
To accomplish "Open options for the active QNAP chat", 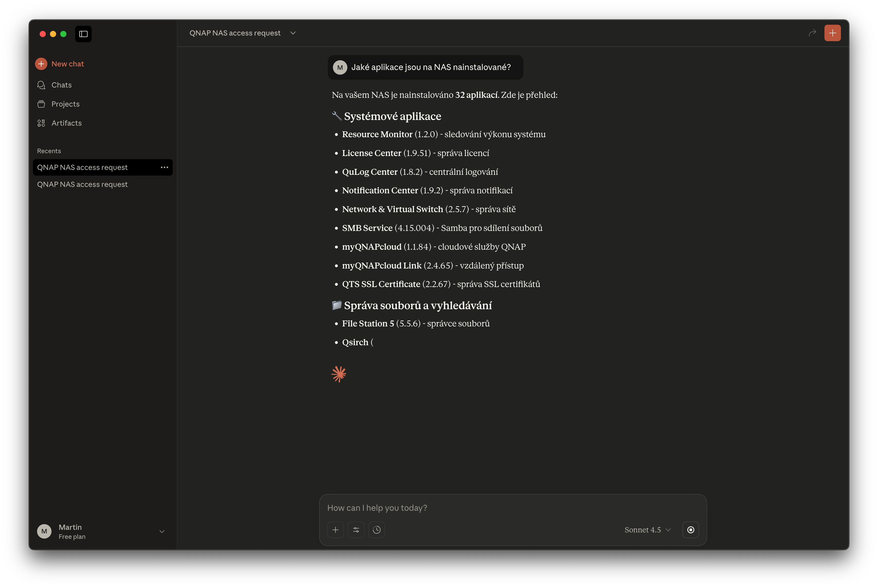I will [x=164, y=167].
